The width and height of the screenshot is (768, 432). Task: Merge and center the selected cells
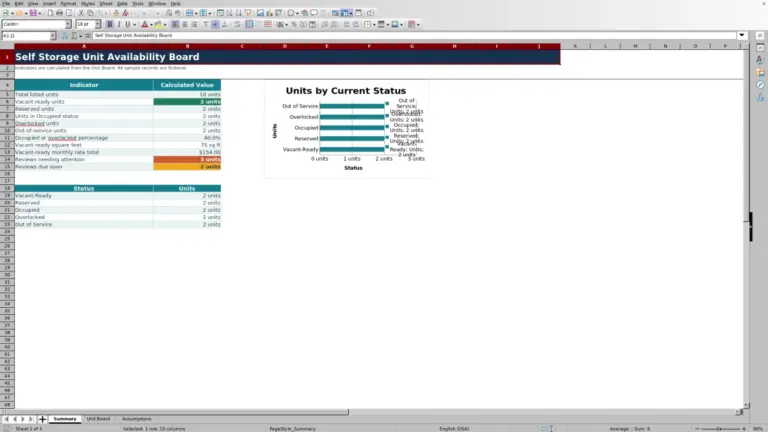(x=249, y=24)
